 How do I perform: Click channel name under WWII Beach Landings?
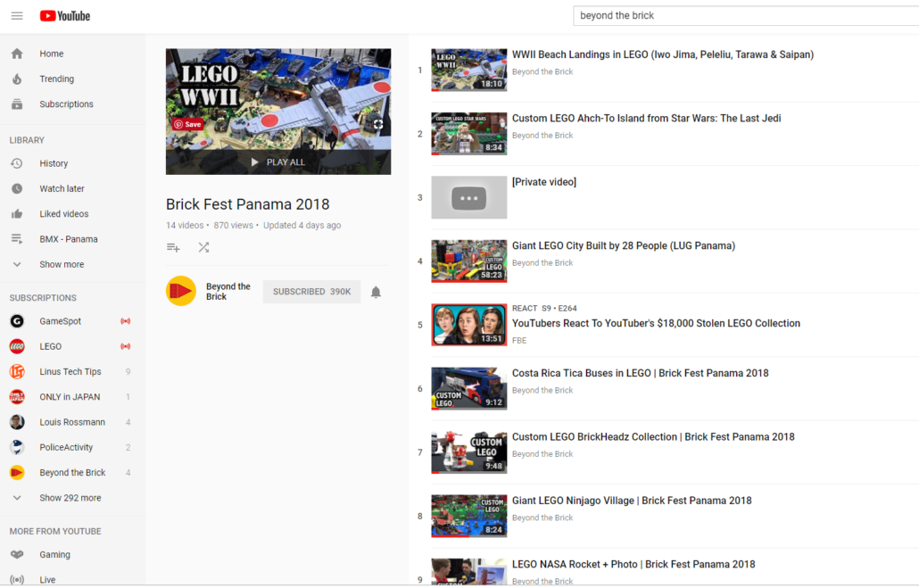pos(542,71)
